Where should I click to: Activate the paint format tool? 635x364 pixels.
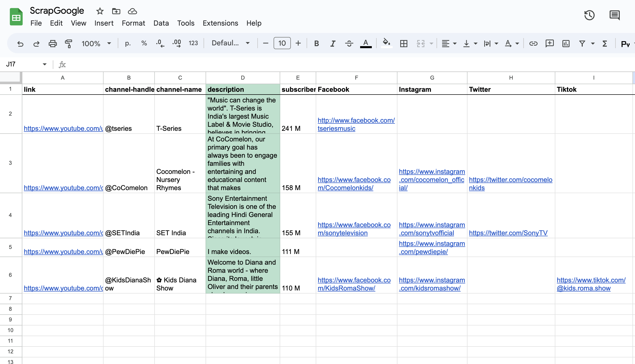click(x=69, y=44)
